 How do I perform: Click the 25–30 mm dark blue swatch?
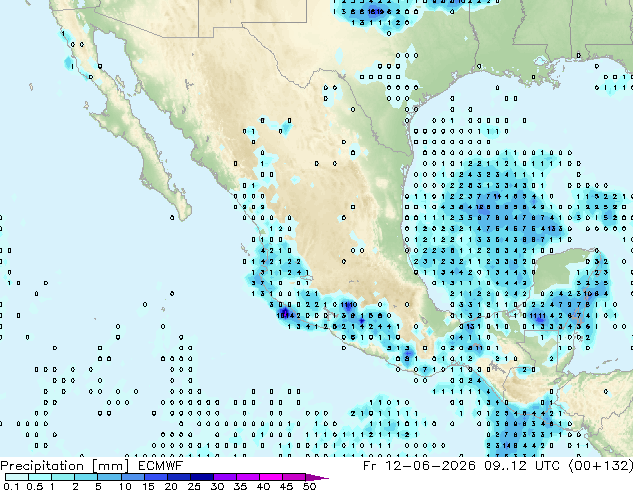point(201,477)
